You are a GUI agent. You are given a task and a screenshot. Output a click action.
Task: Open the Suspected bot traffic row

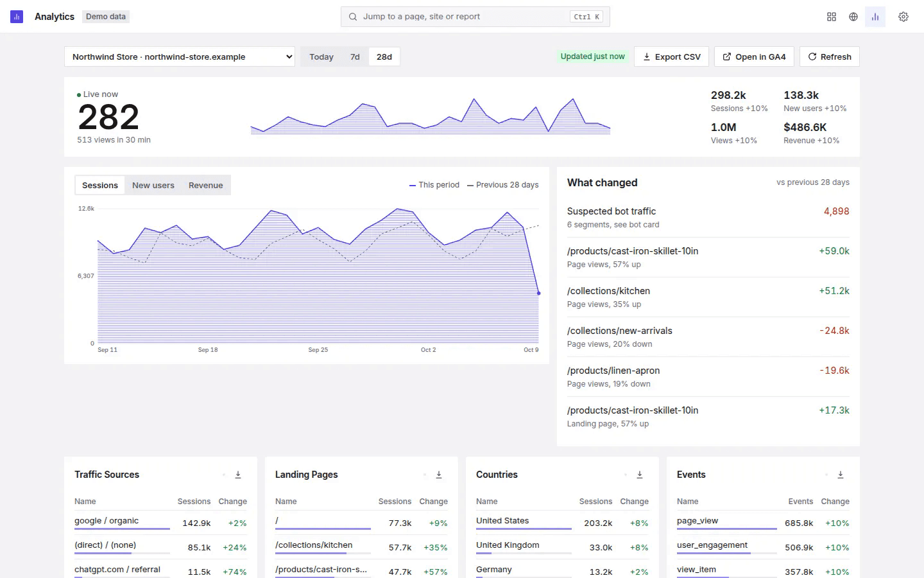[708, 217]
